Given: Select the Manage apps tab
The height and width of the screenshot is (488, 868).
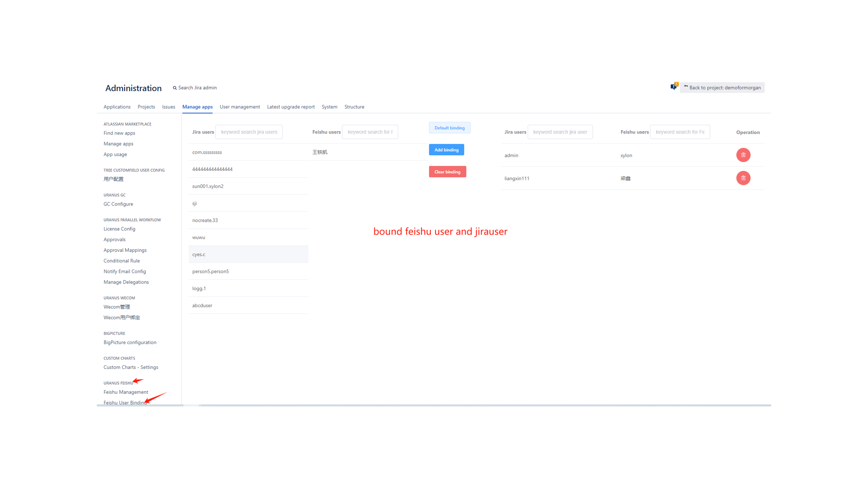Looking at the screenshot, I should [197, 107].
